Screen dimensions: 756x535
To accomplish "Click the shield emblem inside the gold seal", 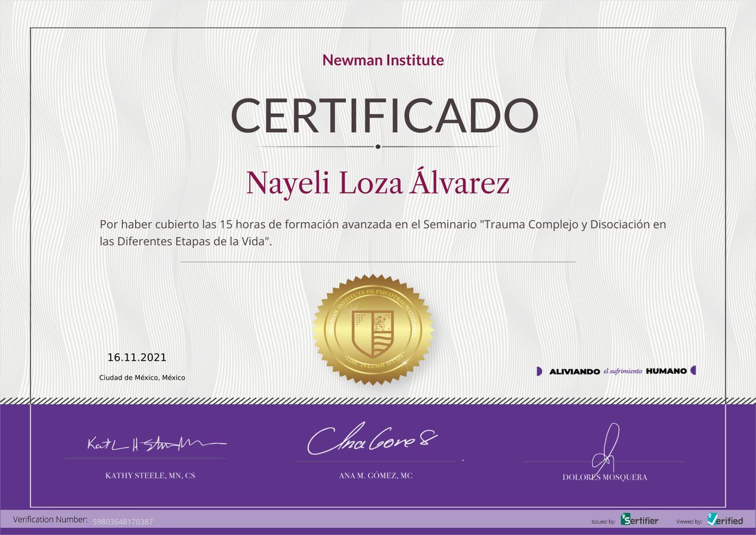I will coord(373,333).
